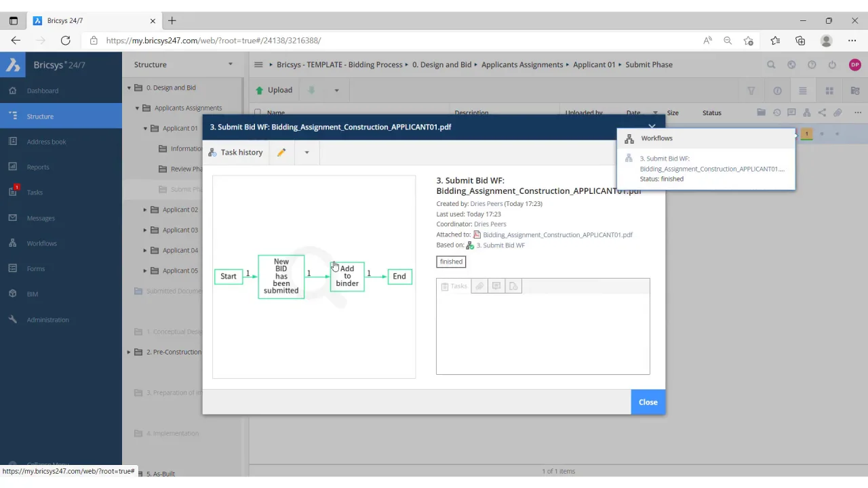The height and width of the screenshot is (488, 868).
Task: Open the '3. Submit Bid WF' based-on link
Action: [x=500, y=245]
